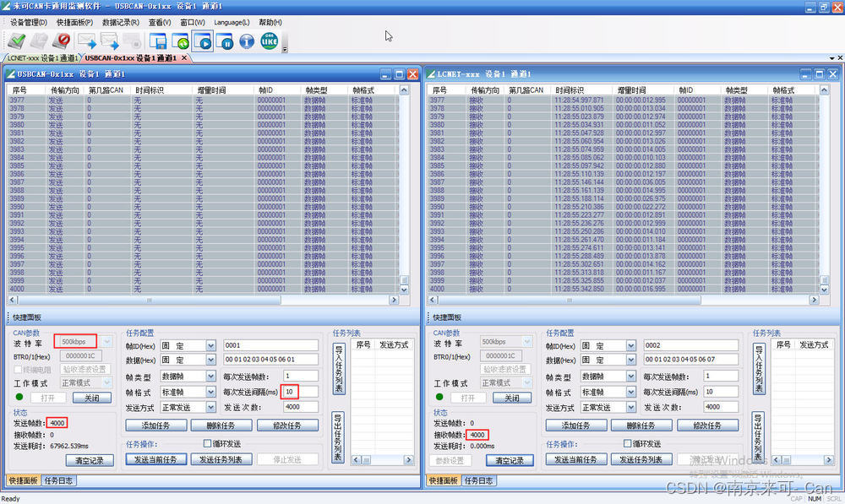
Task: Open the 快捷面板(P) menu
Action: 74,22
